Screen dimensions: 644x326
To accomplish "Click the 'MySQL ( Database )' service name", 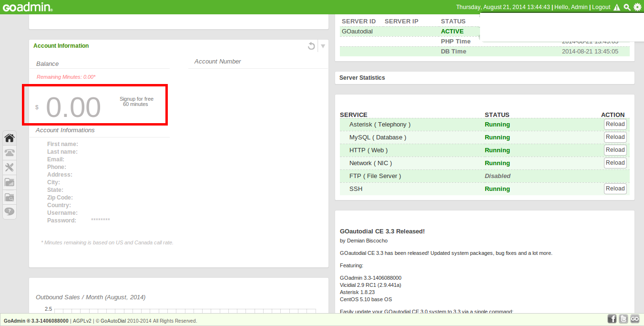I will click(x=378, y=137).
